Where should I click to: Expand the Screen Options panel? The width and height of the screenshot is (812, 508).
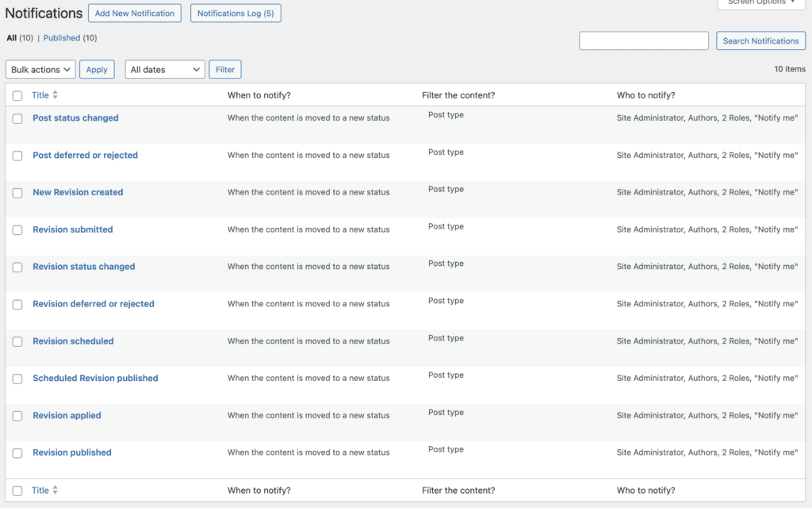click(x=760, y=3)
